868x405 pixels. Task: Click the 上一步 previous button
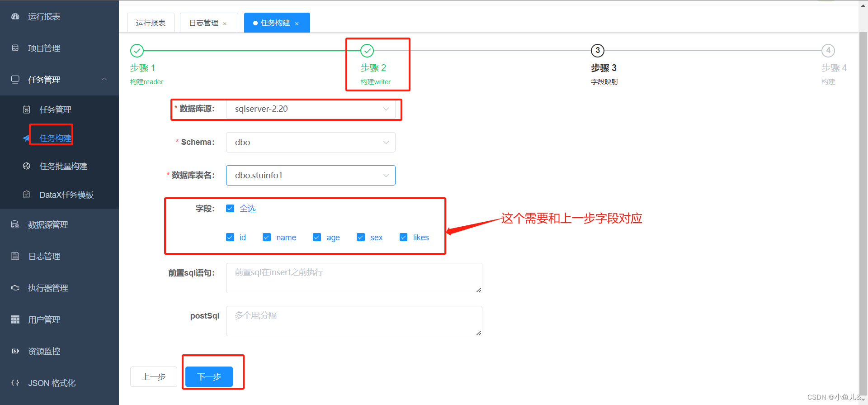coord(154,376)
